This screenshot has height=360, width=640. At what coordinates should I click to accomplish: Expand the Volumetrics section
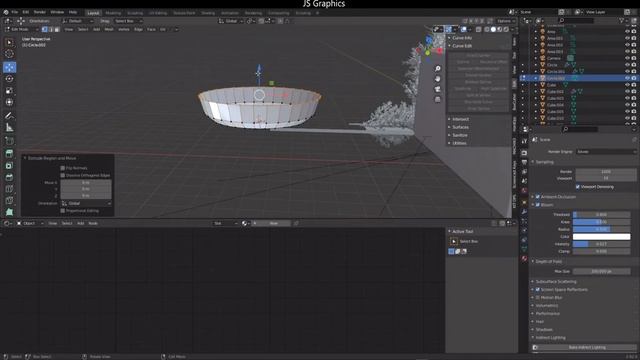pos(547,306)
